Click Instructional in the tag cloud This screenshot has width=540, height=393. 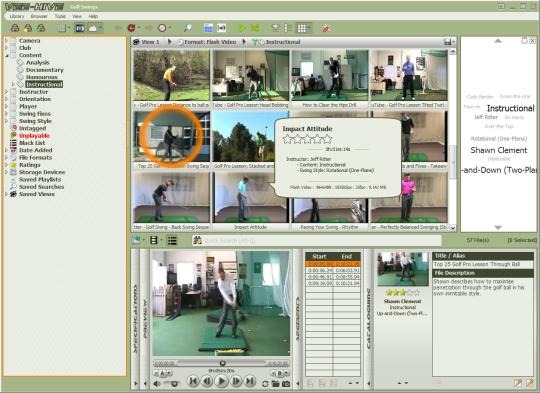(x=510, y=108)
